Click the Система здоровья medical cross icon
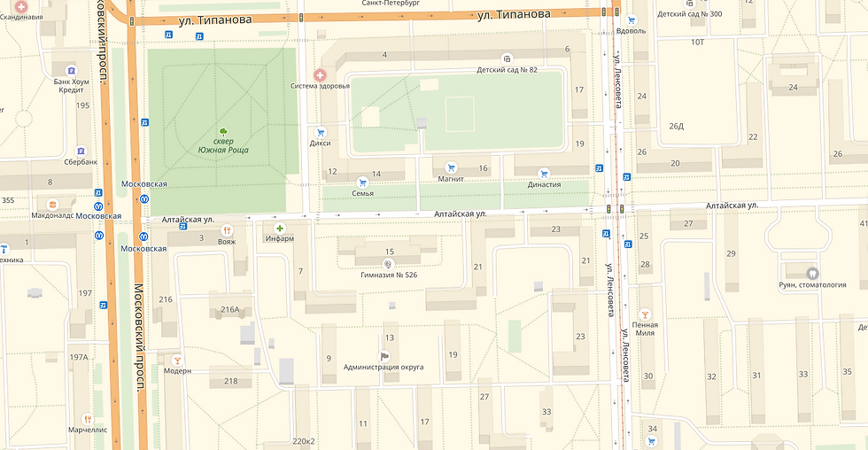This screenshot has height=450, width=868. 320,74
